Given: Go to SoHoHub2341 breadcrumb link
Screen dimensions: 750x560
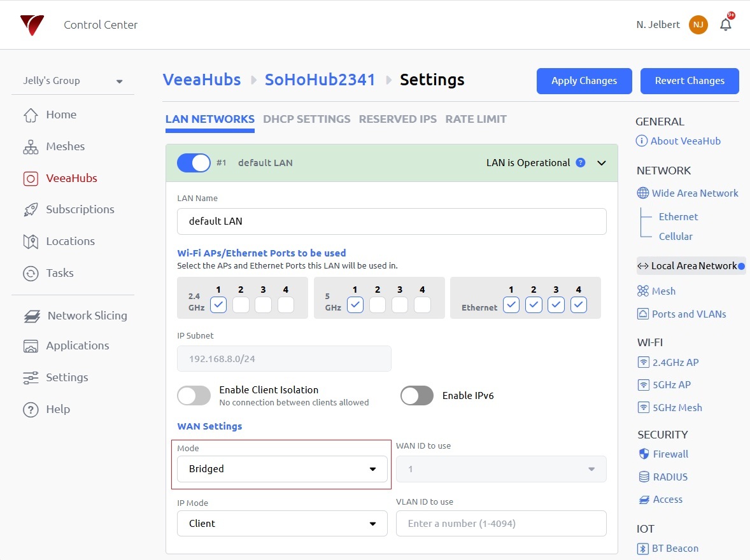Looking at the screenshot, I should (320, 80).
